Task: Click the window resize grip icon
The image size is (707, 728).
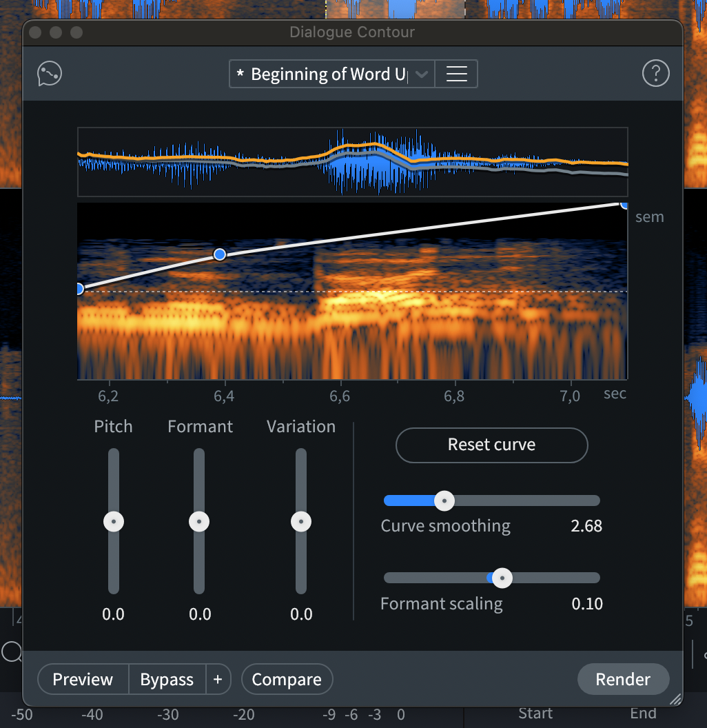Action: tap(676, 699)
